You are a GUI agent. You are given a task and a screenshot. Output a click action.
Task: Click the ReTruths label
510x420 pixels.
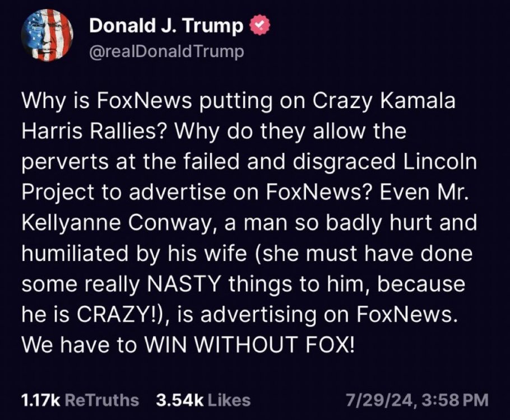click(101, 400)
